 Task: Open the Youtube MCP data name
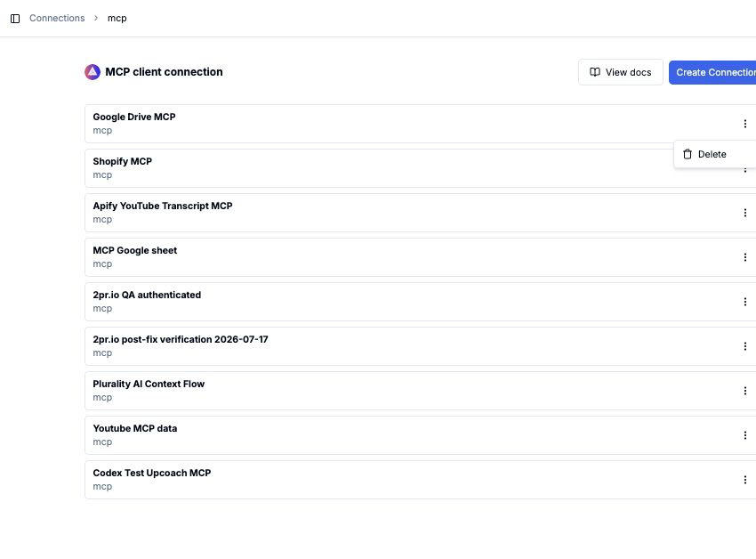point(135,428)
